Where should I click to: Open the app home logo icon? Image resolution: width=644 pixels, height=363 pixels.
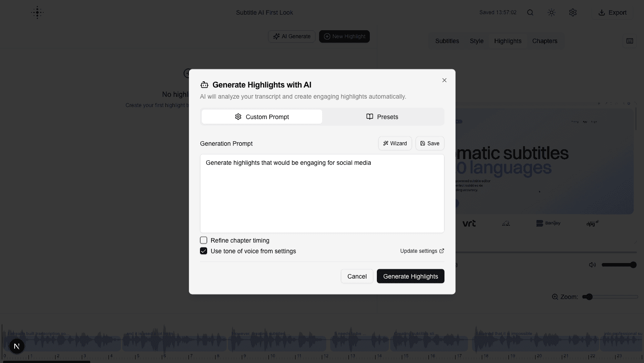pyautogui.click(x=37, y=12)
